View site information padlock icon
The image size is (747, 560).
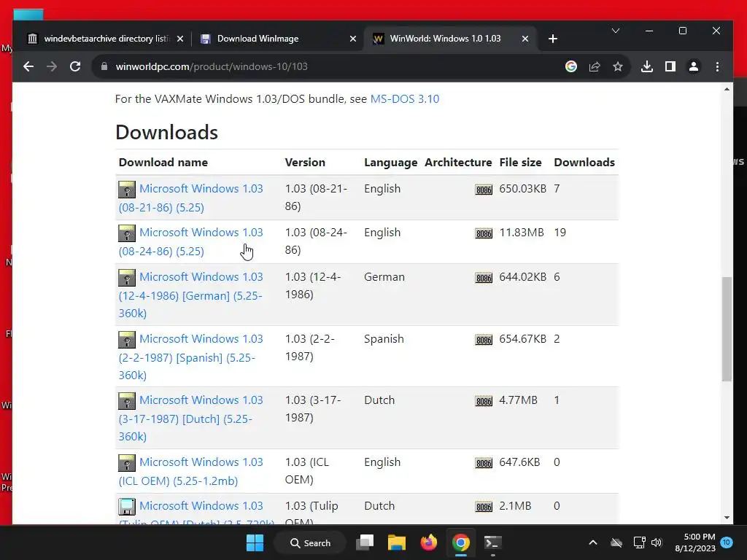pyautogui.click(x=104, y=66)
